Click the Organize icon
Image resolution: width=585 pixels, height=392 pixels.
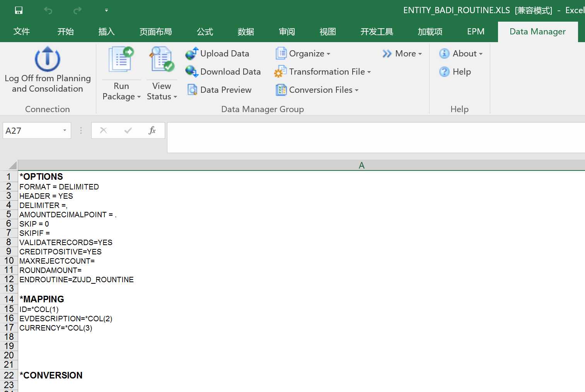click(281, 53)
